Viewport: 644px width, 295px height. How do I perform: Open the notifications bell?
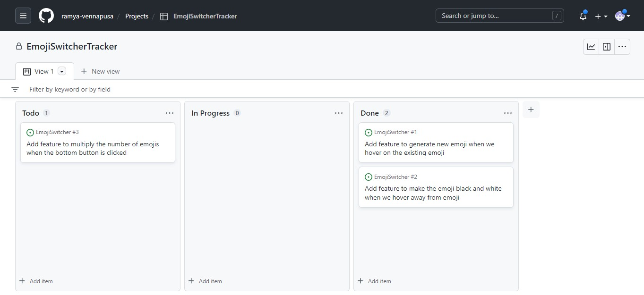click(x=583, y=16)
